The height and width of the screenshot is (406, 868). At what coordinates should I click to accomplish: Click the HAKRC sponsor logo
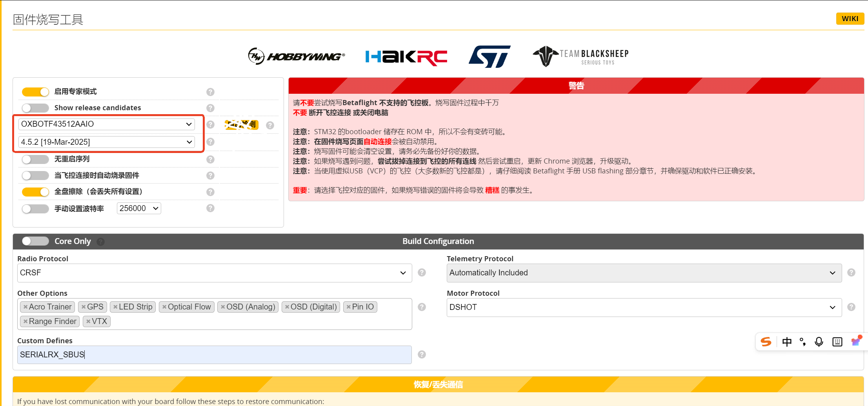pos(406,57)
